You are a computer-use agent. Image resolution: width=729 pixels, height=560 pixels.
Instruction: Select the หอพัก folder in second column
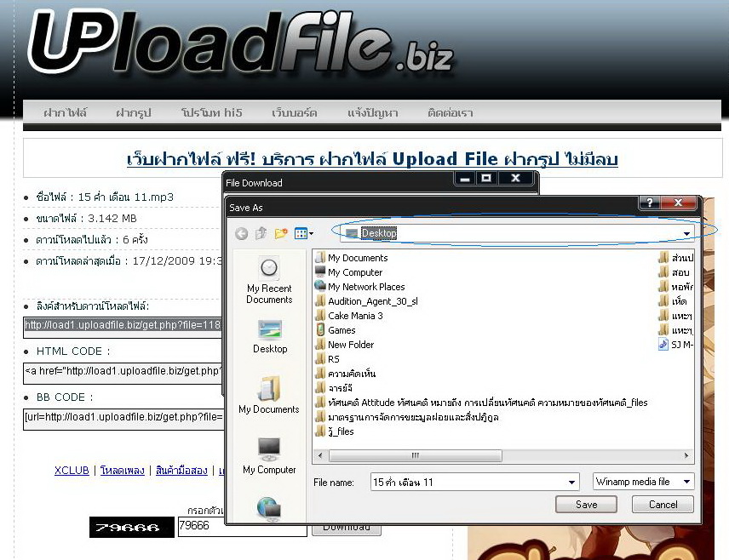676,286
